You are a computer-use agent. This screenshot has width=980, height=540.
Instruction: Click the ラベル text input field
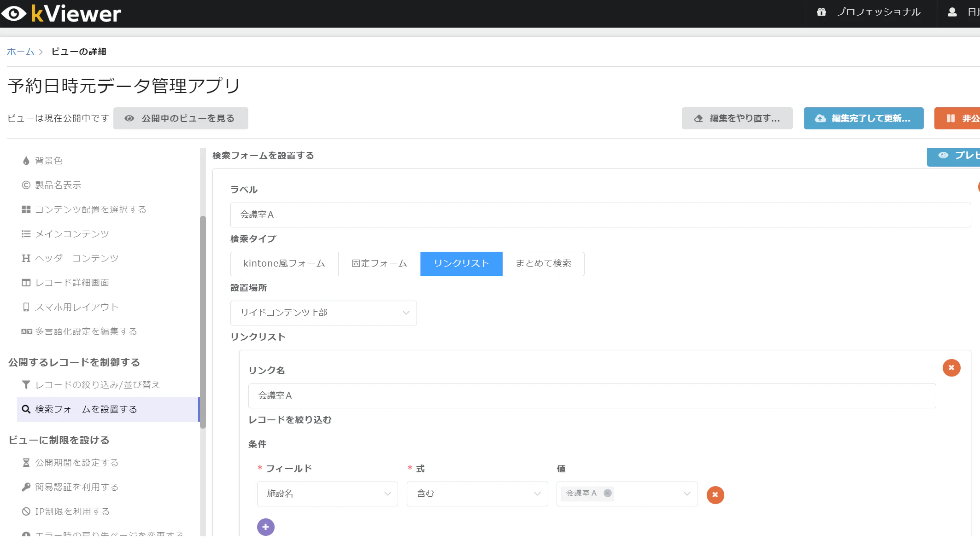(x=600, y=215)
